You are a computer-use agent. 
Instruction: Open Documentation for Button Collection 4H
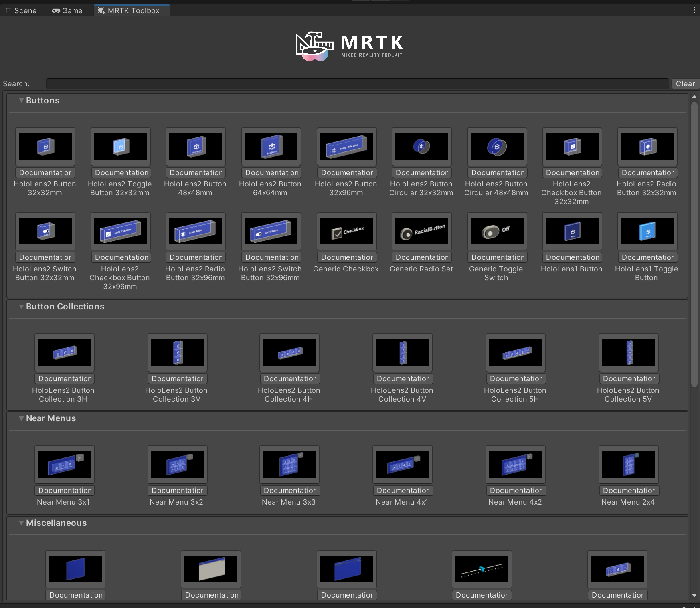(x=289, y=379)
